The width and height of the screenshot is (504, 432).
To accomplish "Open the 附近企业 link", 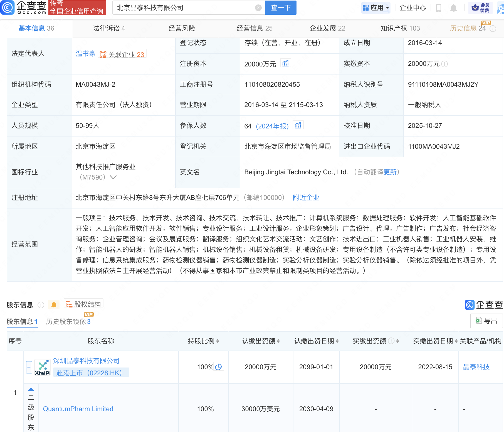I will [306, 198].
